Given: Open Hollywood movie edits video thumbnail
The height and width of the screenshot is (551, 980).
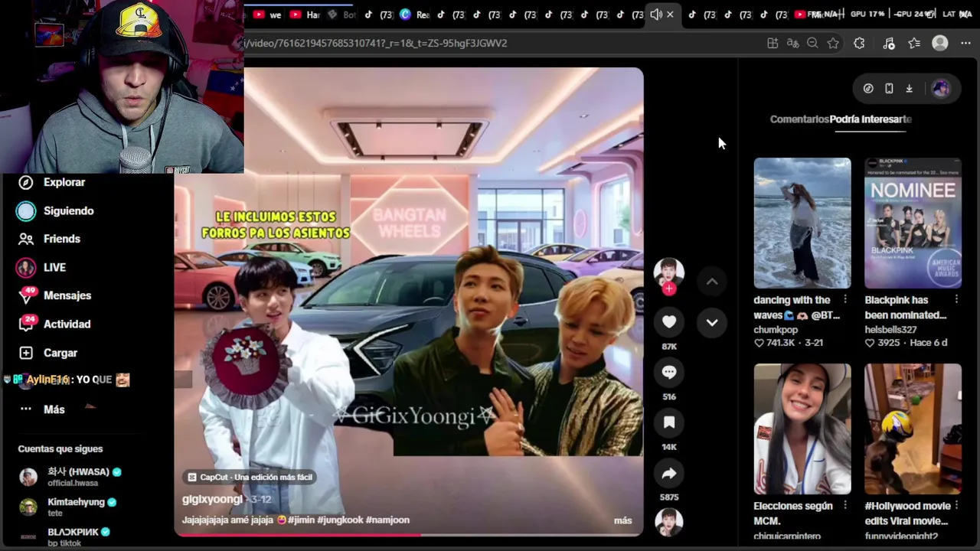Looking at the screenshot, I should pyautogui.click(x=913, y=429).
